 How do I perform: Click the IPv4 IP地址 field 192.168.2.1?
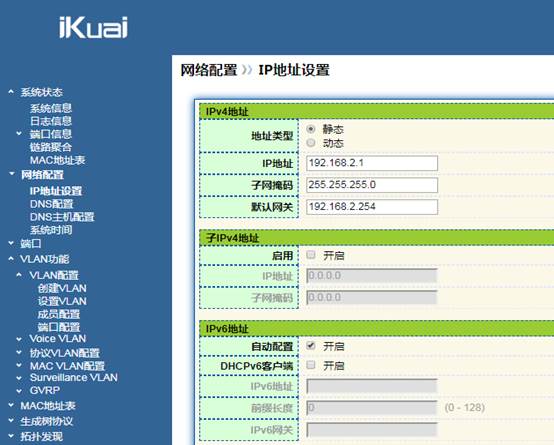(372, 163)
